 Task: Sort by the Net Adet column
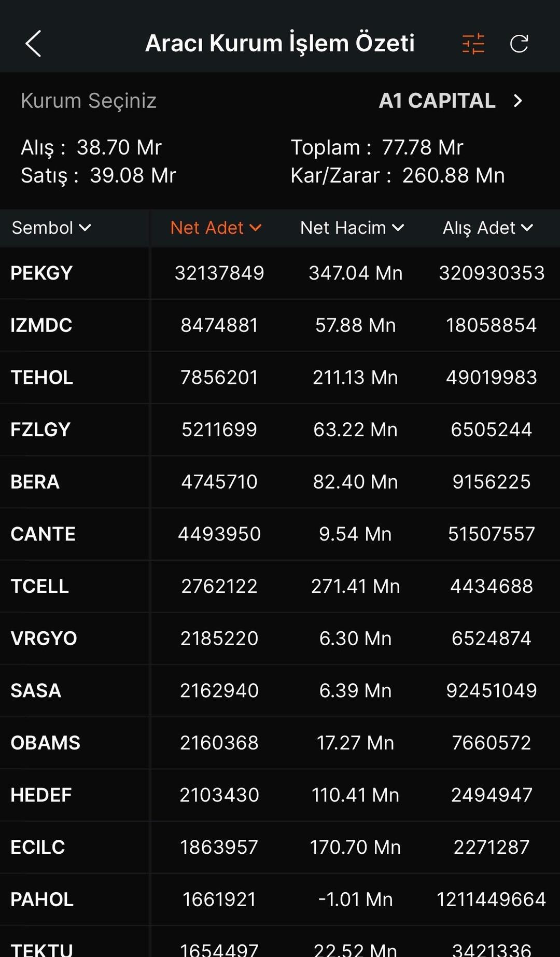coord(216,228)
